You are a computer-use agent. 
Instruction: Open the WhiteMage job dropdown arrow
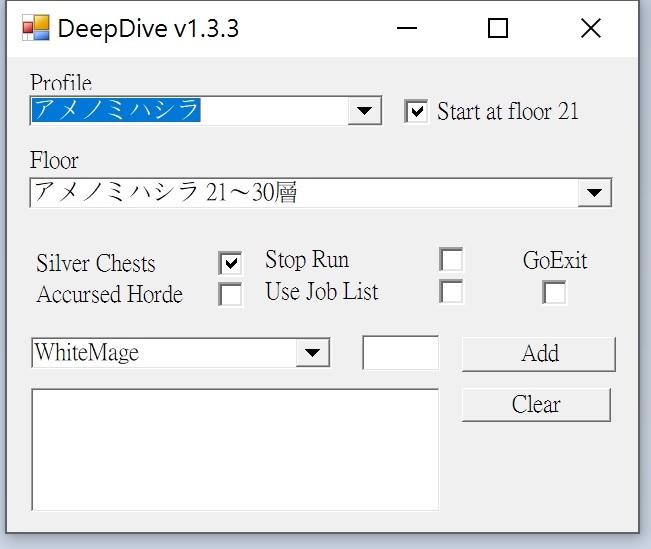312,353
